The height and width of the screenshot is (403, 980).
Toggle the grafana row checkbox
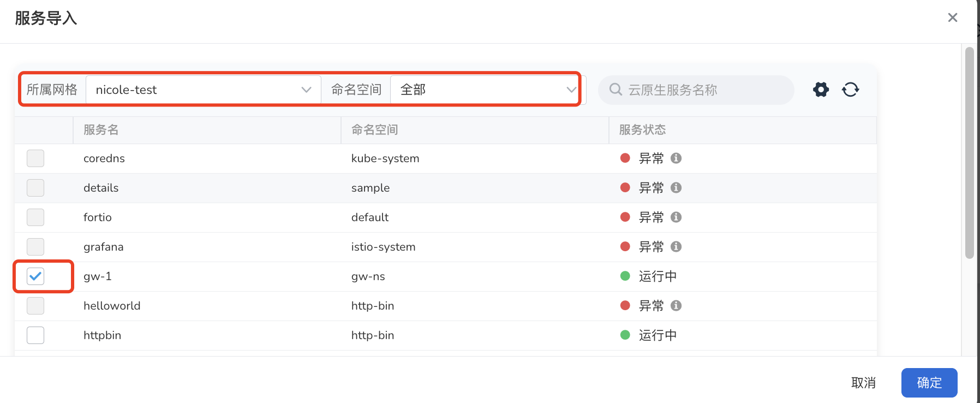35,247
